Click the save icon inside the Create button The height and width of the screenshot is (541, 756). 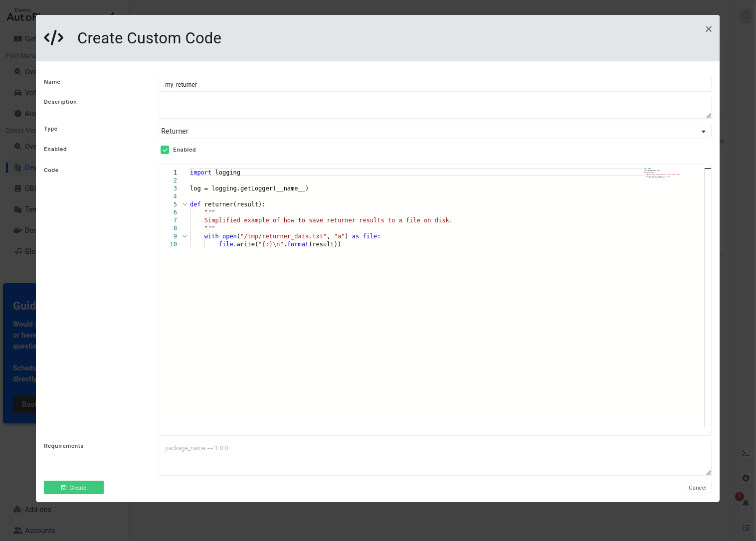pyautogui.click(x=64, y=488)
